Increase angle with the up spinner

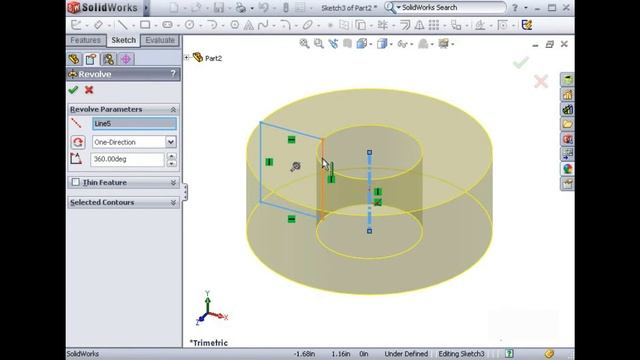pyautogui.click(x=172, y=156)
